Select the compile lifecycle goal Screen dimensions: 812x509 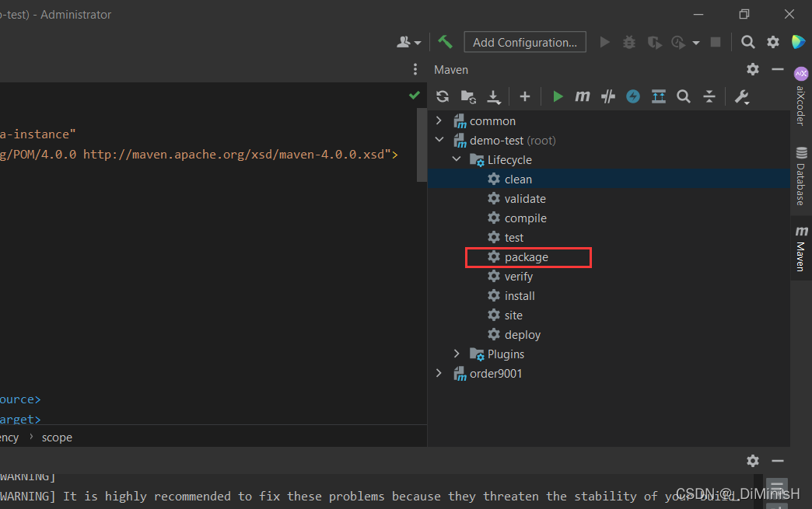[x=526, y=218]
